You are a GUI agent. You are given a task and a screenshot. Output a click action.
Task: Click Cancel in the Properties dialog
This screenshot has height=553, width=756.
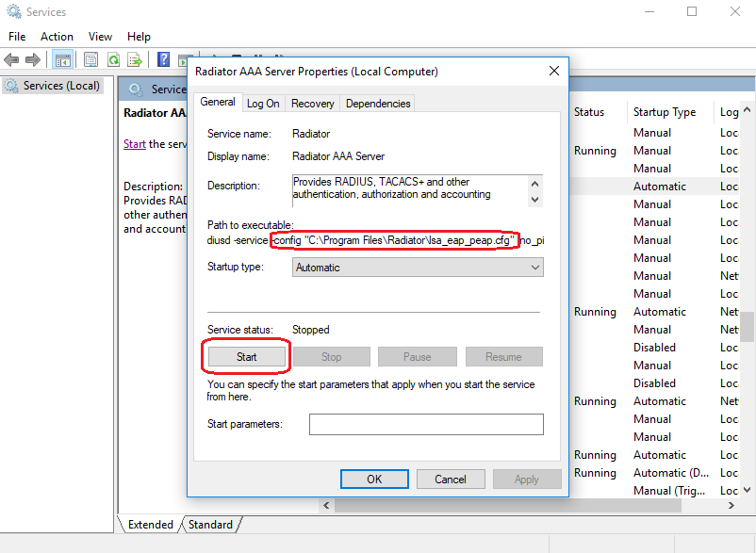(x=451, y=480)
